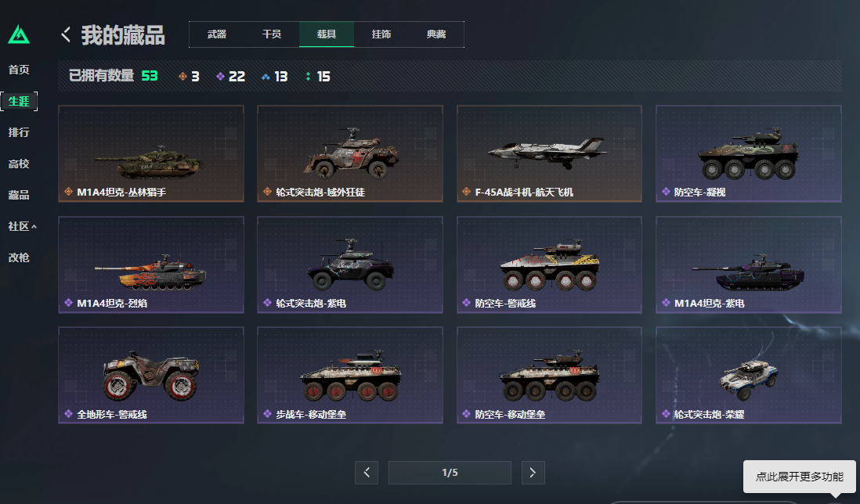860x504 pixels.
Task: Go back using the arrow beside 我的藏品
Action: (66, 34)
